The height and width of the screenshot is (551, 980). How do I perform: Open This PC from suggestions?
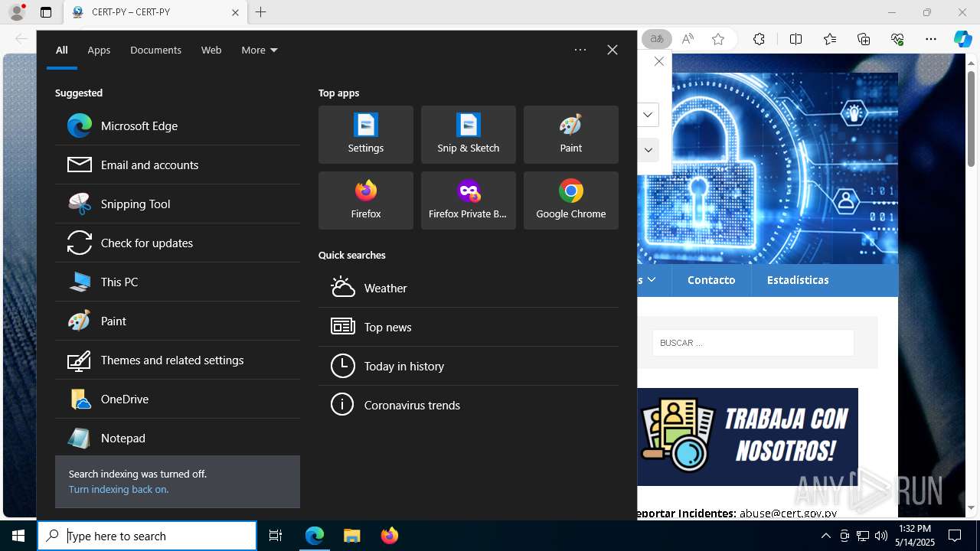pyautogui.click(x=178, y=282)
